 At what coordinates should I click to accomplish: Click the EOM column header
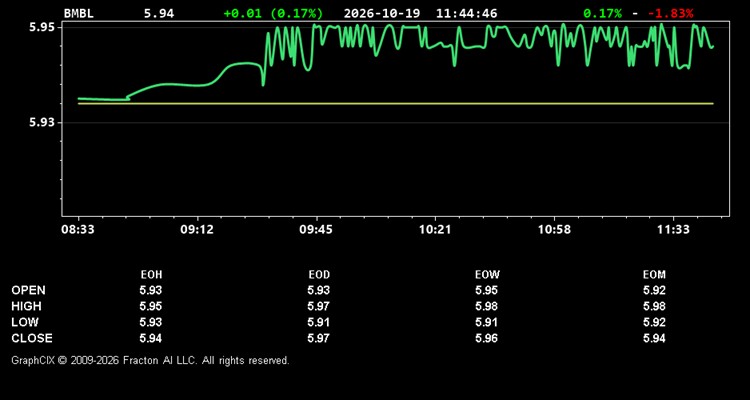click(654, 275)
